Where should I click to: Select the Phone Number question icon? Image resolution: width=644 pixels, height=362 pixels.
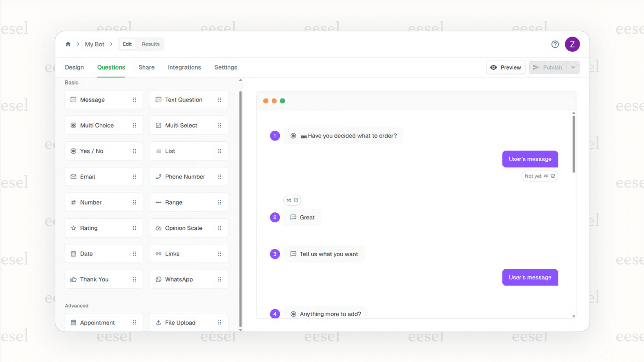(159, 177)
